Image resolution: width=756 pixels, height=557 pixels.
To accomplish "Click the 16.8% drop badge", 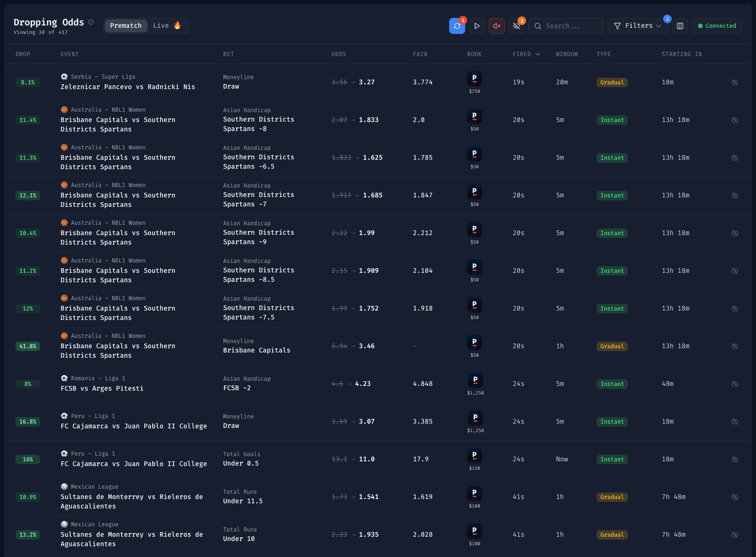I will [28, 422].
